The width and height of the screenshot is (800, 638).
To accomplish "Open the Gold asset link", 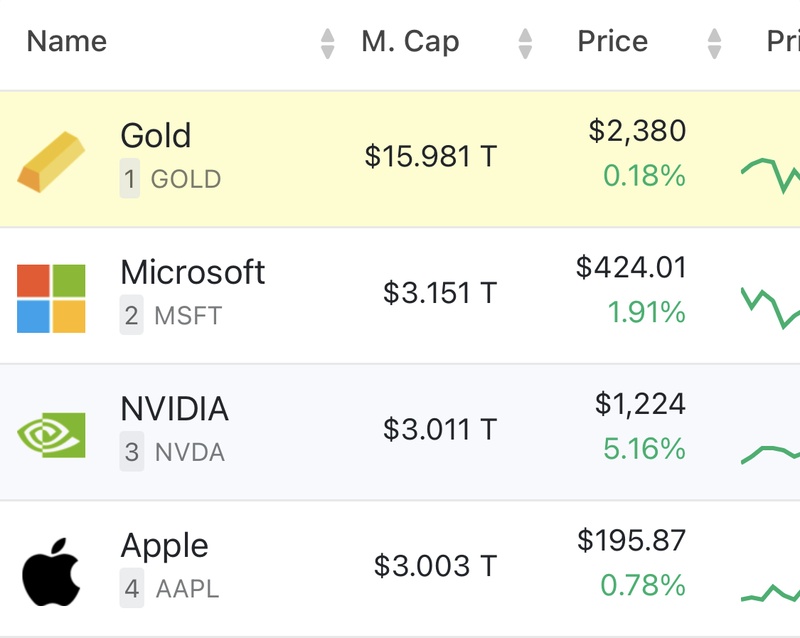I will [x=155, y=136].
